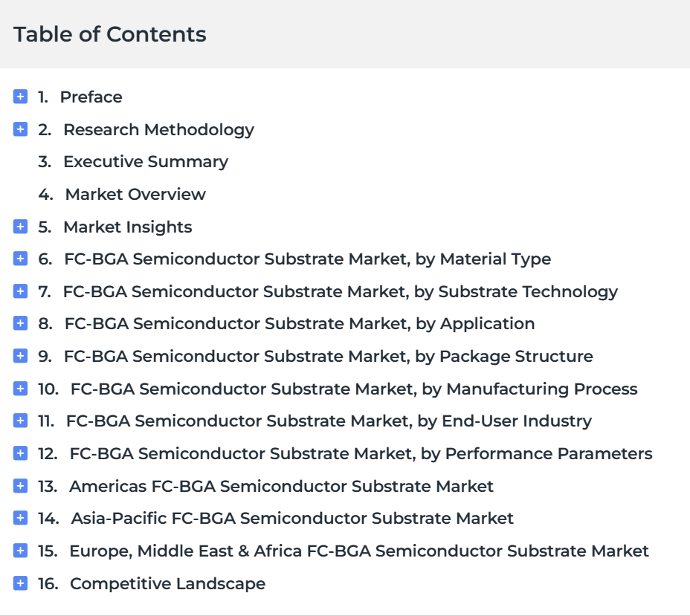
Task: Select the Competitive Landscape title text
Action: click(x=167, y=583)
